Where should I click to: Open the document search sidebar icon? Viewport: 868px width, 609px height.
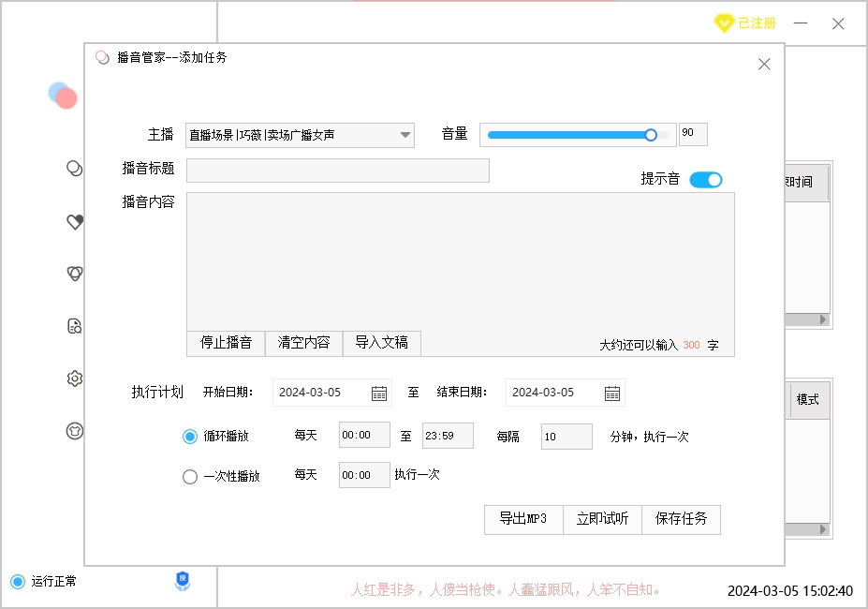pyautogui.click(x=75, y=326)
